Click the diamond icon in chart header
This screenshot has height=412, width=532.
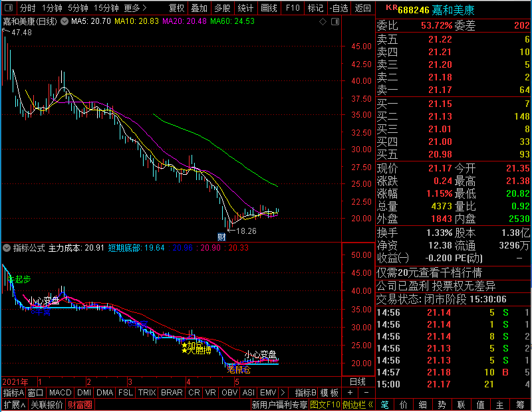tap(323, 22)
